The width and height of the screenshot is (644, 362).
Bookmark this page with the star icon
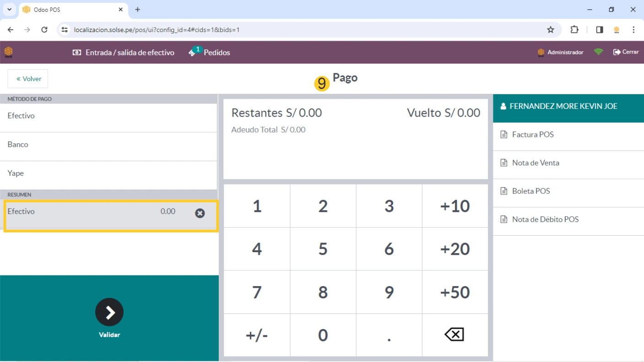tap(551, 30)
